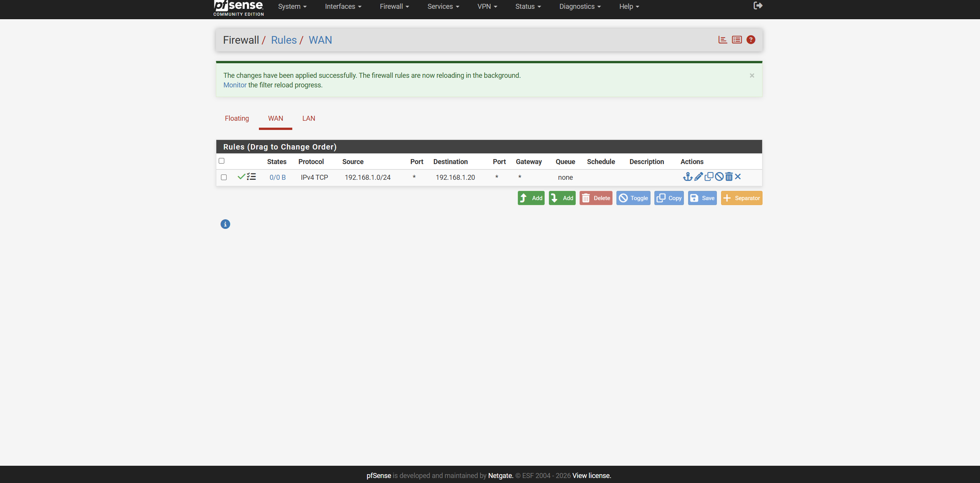This screenshot has height=483, width=980.
Task: Edit the rule with the pencil icon
Action: (x=698, y=177)
